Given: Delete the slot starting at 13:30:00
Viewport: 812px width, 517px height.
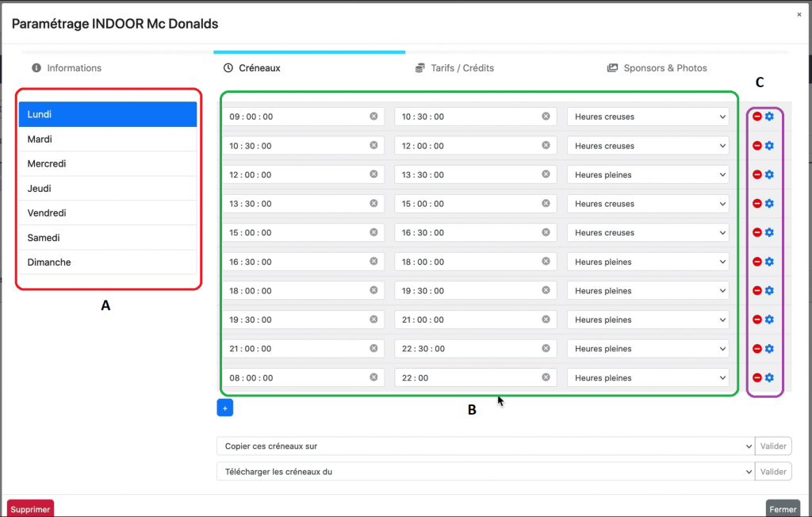Looking at the screenshot, I should coord(757,204).
